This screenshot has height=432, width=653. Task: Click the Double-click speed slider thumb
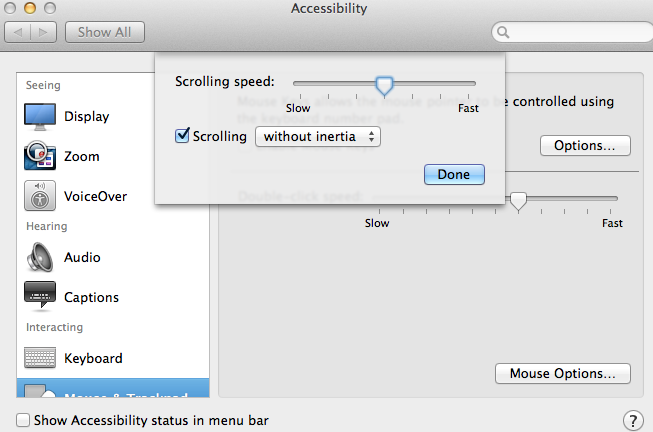[518, 200]
